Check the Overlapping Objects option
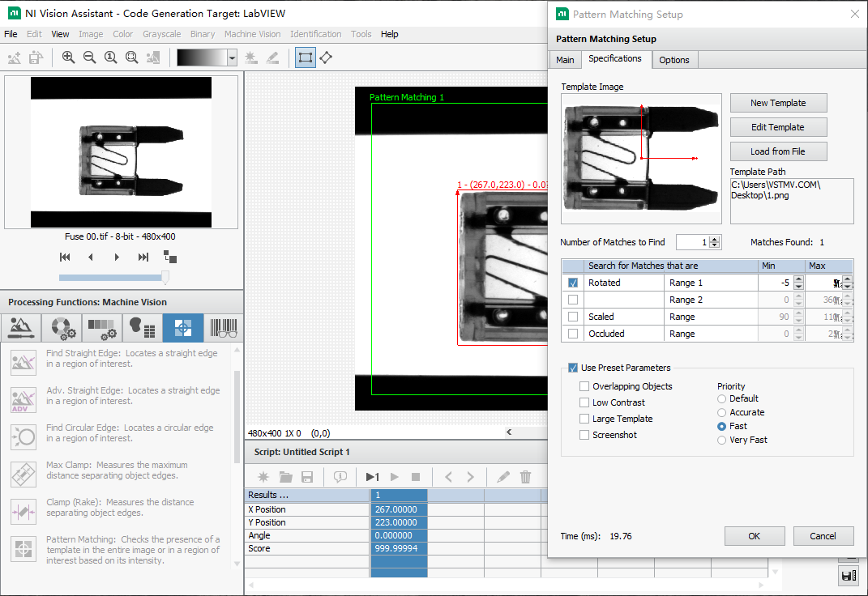The height and width of the screenshot is (596, 868). point(584,386)
